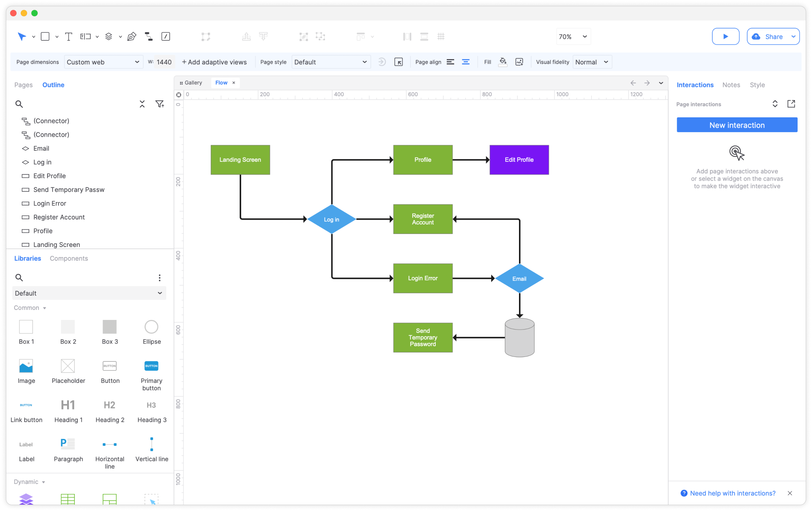
Task: Close the Flow page tab
Action: (x=234, y=83)
